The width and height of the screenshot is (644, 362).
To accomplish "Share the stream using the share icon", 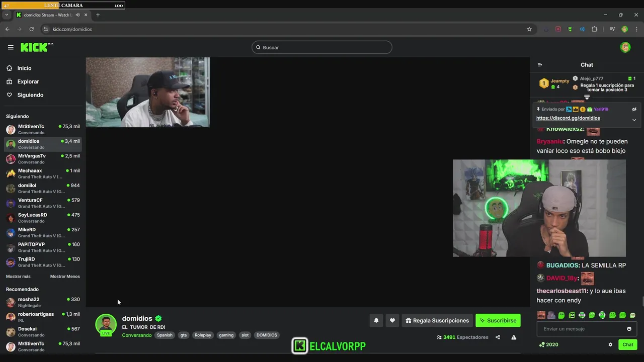I will point(498,337).
